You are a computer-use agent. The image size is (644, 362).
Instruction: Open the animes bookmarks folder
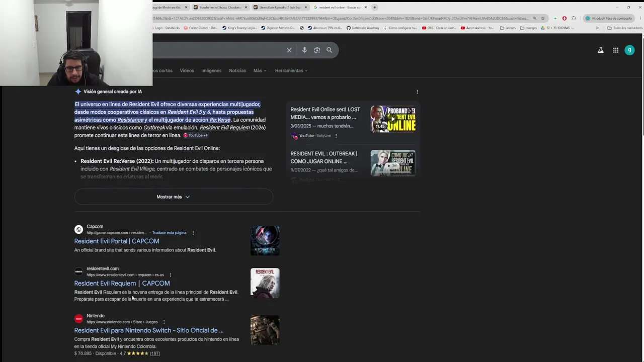pyautogui.click(x=508, y=28)
